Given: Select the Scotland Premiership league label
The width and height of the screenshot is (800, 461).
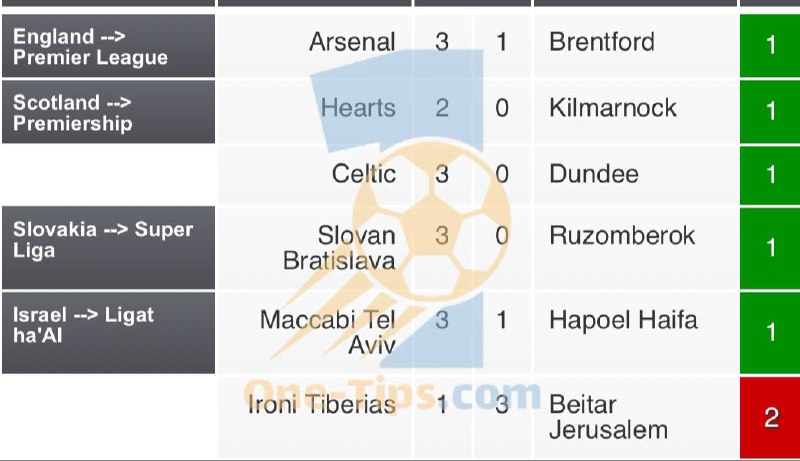Looking at the screenshot, I should pyautogui.click(x=72, y=113).
